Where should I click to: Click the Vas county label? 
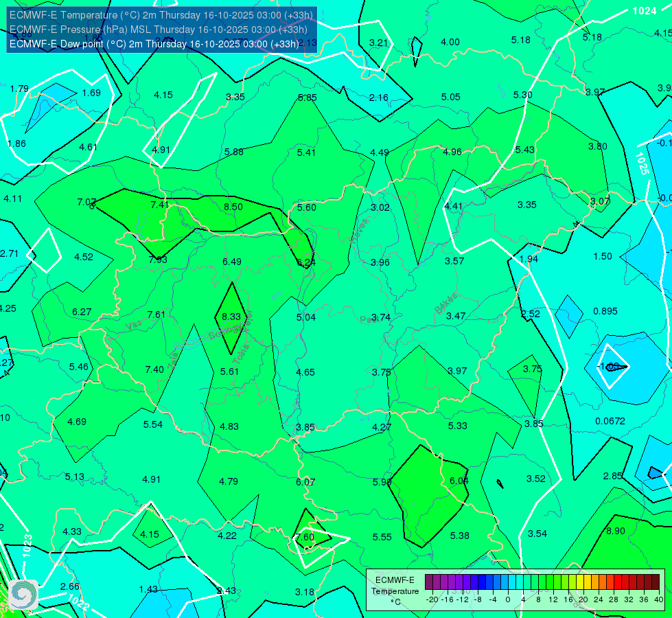click(134, 325)
